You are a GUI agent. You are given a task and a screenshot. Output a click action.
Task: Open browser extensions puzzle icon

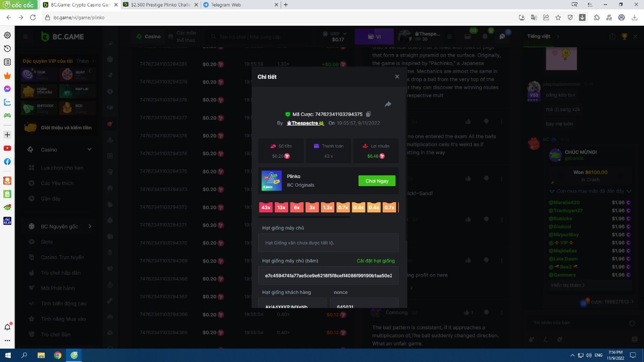(596, 17)
